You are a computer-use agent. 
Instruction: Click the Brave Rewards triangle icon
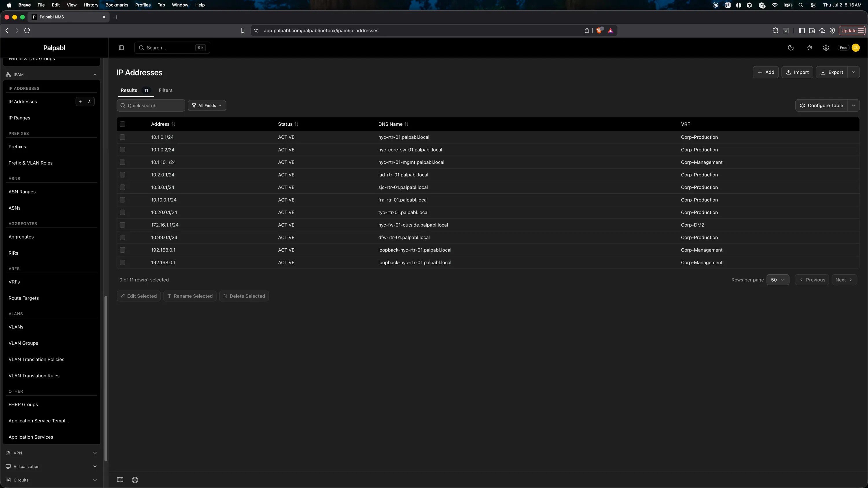pyautogui.click(x=610, y=30)
